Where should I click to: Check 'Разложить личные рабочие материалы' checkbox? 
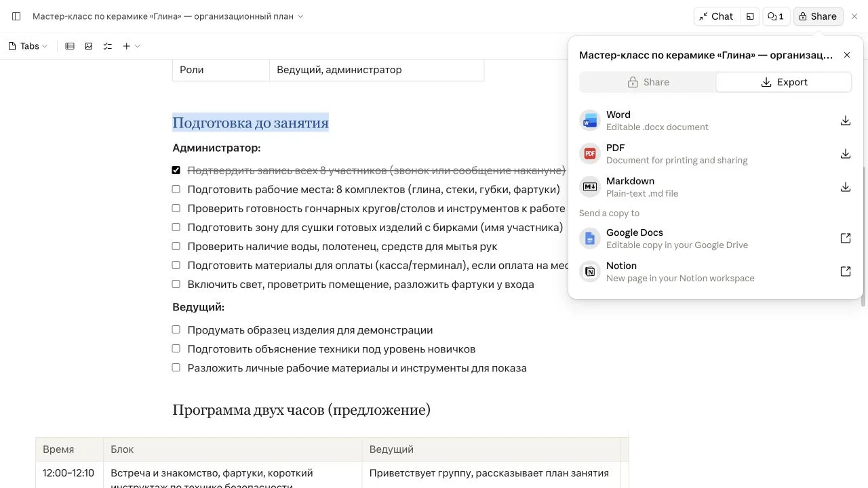176,367
